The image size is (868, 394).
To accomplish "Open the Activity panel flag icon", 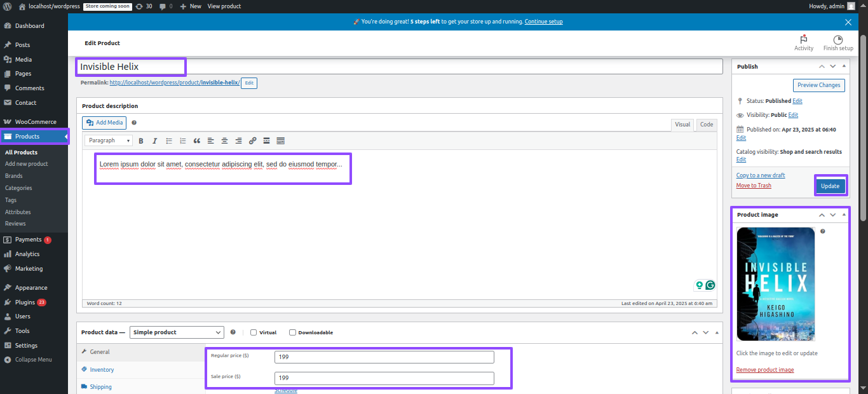I will [803, 40].
